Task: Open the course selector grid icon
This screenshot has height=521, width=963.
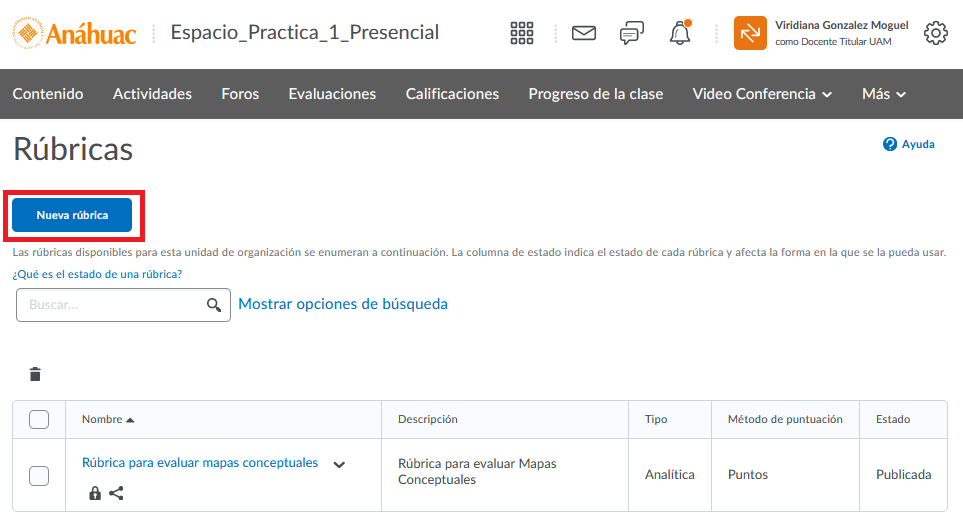Action: click(x=522, y=33)
